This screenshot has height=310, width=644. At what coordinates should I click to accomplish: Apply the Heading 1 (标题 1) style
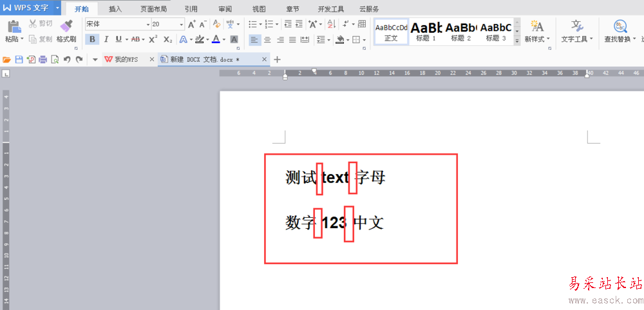[427, 30]
